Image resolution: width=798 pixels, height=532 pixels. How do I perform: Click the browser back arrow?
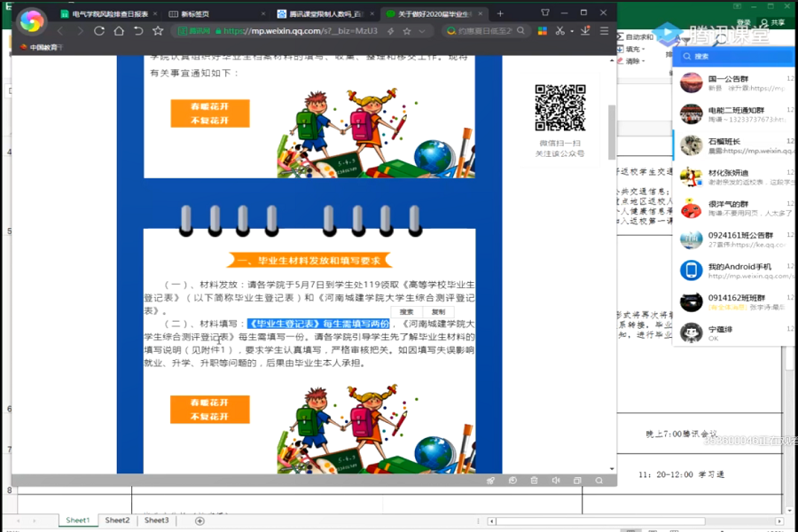point(59,31)
